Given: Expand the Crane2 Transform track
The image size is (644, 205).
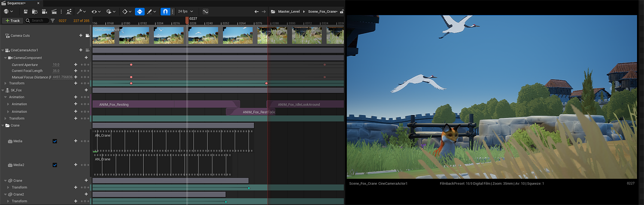Looking at the screenshot, I should (9, 201).
